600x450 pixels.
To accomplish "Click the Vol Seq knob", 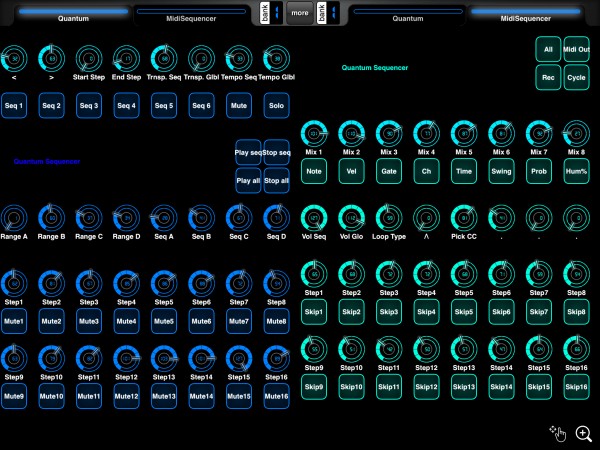I will point(314,218).
